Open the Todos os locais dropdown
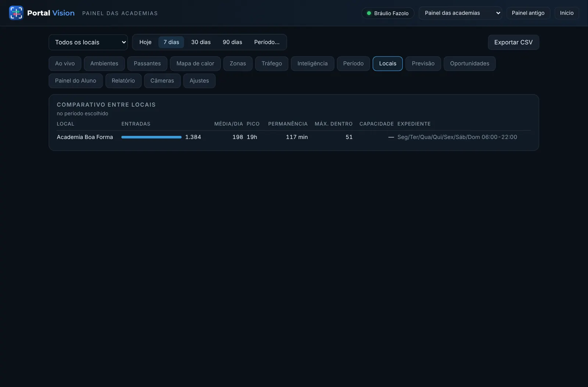588x387 pixels. [88, 42]
